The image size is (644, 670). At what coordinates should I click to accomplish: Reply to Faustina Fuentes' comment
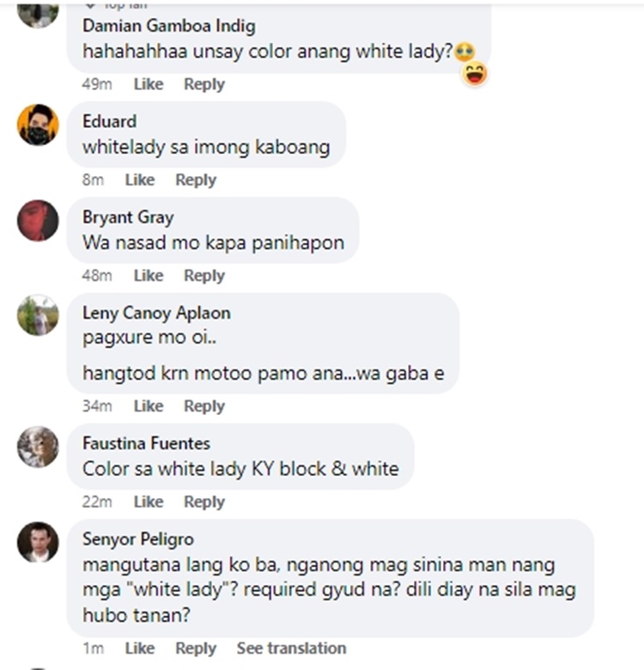click(204, 502)
